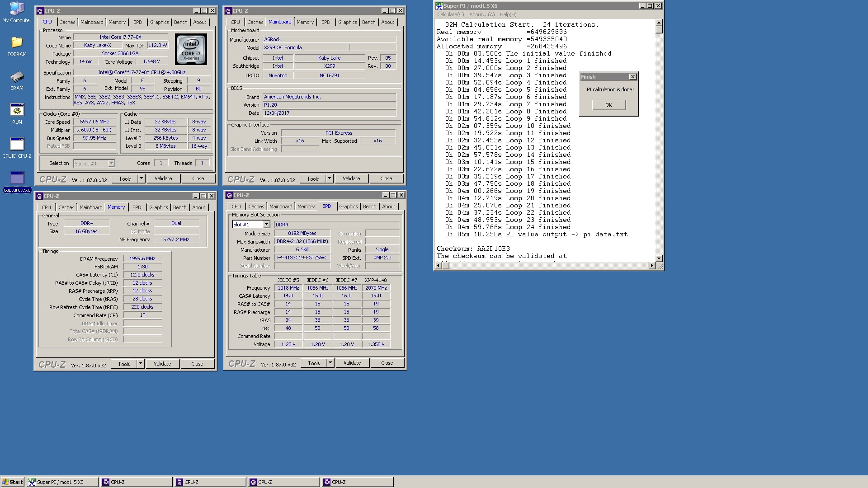This screenshot has height=488, width=868.
Task: Click the BIOS Date 12/04/2017 field
Action: pyautogui.click(x=330, y=113)
